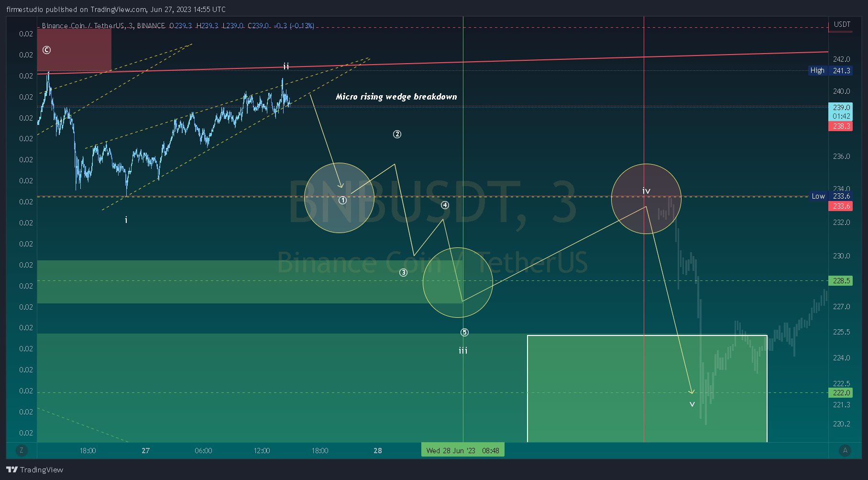Select the circled 4 wave label
This screenshot has width=868, height=480.
445,205
